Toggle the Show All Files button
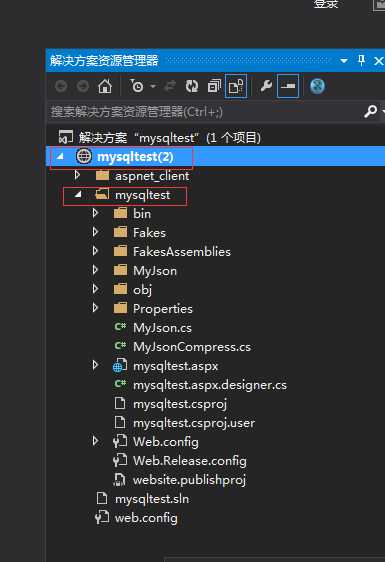This screenshot has width=385, height=562. tap(236, 86)
